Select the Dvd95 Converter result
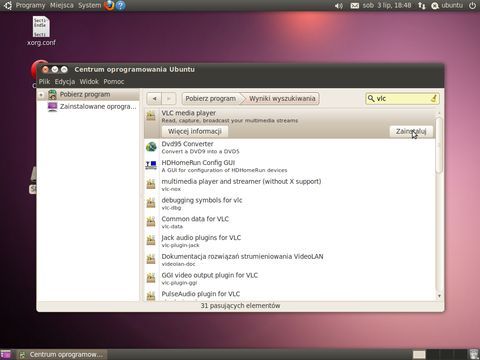This screenshot has width=480, height=360. [x=290, y=147]
